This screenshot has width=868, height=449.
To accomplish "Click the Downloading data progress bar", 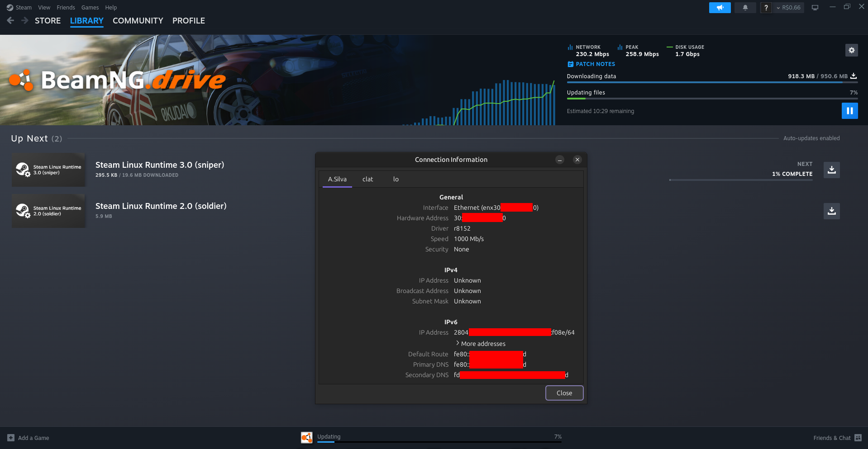I will pos(712,82).
